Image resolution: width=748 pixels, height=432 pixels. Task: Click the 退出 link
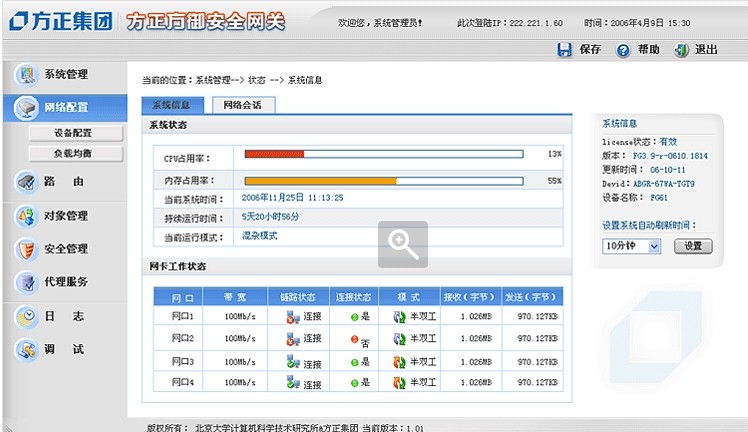point(706,50)
